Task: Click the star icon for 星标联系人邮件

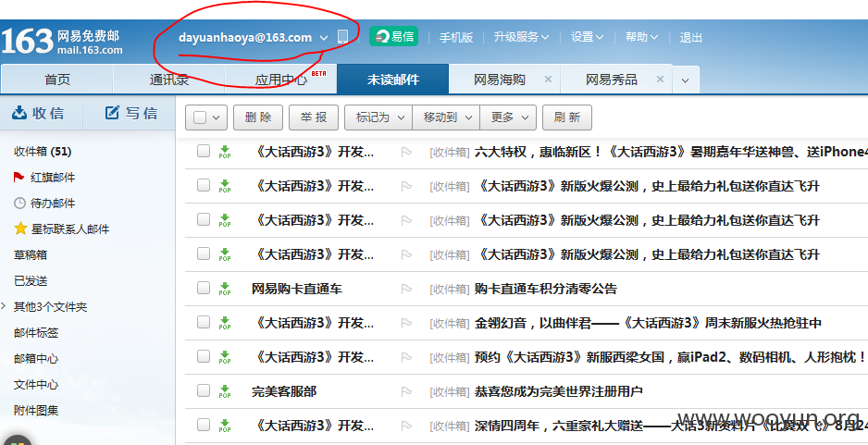Action: pyautogui.click(x=20, y=229)
